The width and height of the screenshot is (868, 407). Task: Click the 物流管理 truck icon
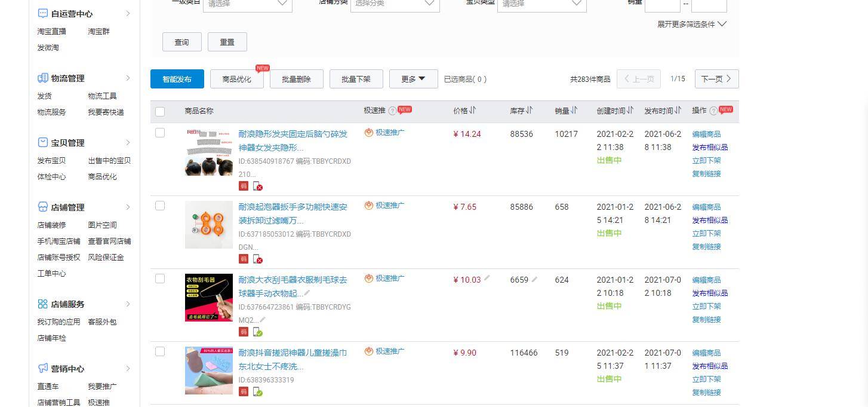coord(43,78)
